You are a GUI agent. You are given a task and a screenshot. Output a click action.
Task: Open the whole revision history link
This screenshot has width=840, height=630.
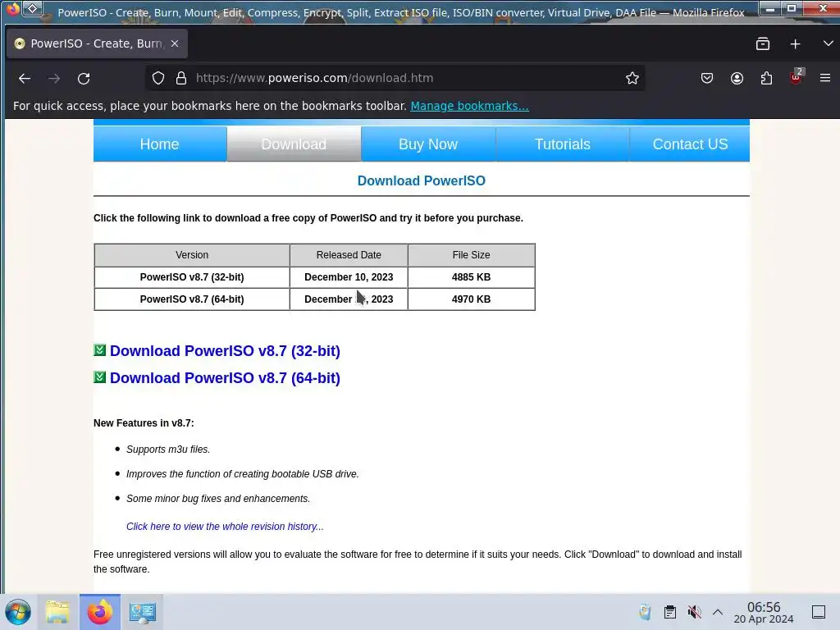tap(225, 527)
